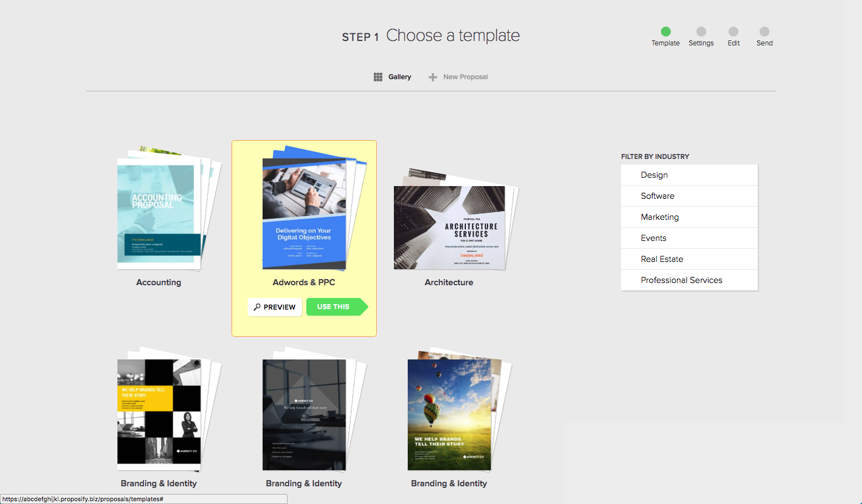This screenshot has width=862, height=504.
Task: Preview the Adwords & PPC template
Action: pyautogui.click(x=275, y=307)
